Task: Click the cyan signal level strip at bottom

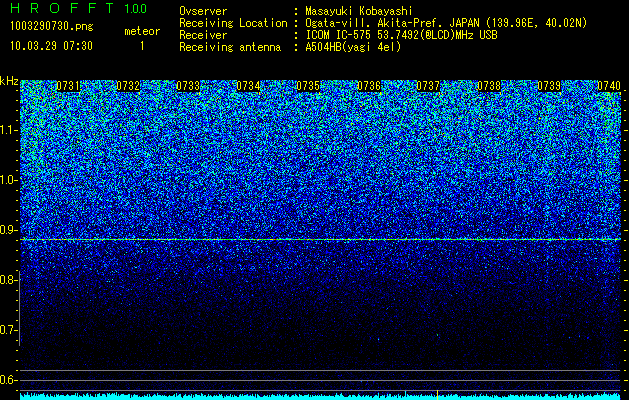Action: click(320, 396)
